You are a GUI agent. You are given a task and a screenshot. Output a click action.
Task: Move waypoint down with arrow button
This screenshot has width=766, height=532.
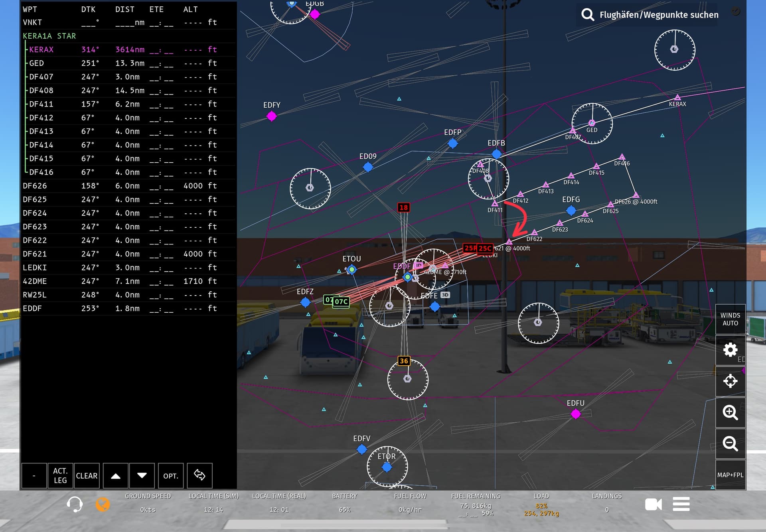[x=142, y=476]
